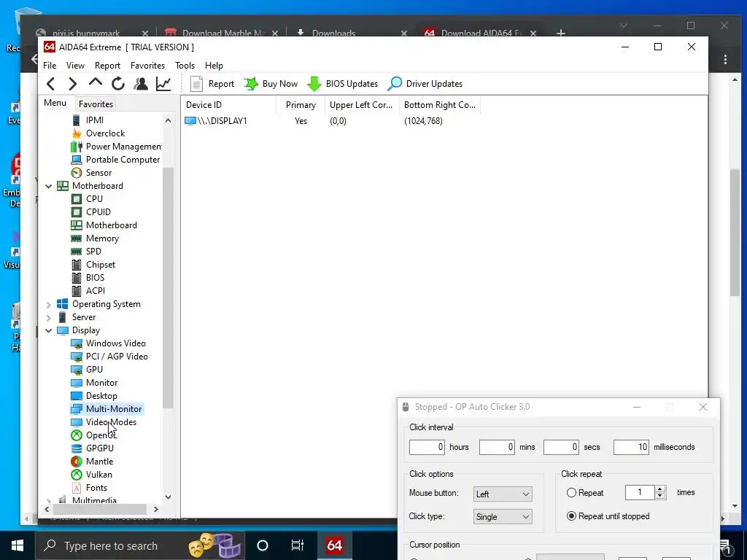Image resolution: width=747 pixels, height=560 pixels.
Task: Open the Windows Video tree item
Action: pos(109,343)
